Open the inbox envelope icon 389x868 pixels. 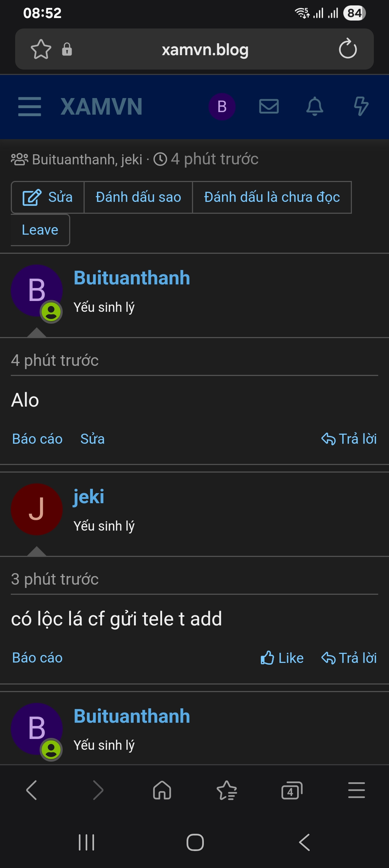pyautogui.click(x=269, y=106)
